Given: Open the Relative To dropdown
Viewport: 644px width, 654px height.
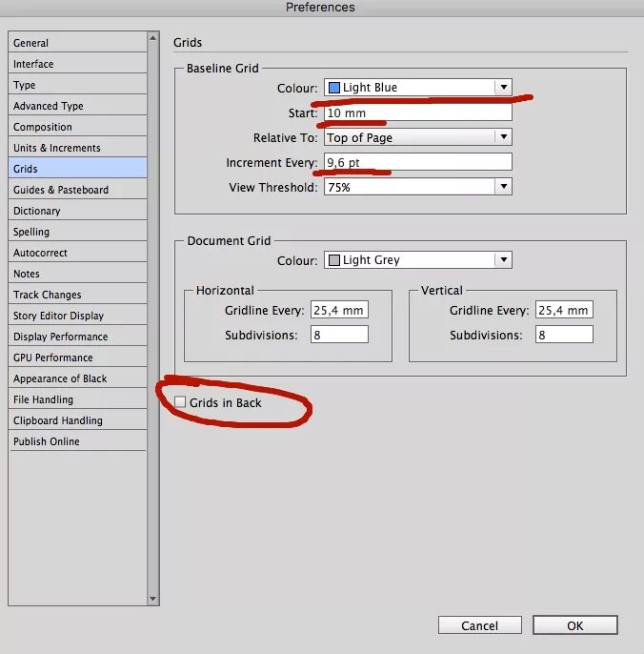Looking at the screenshot, I should coord(418,137).
